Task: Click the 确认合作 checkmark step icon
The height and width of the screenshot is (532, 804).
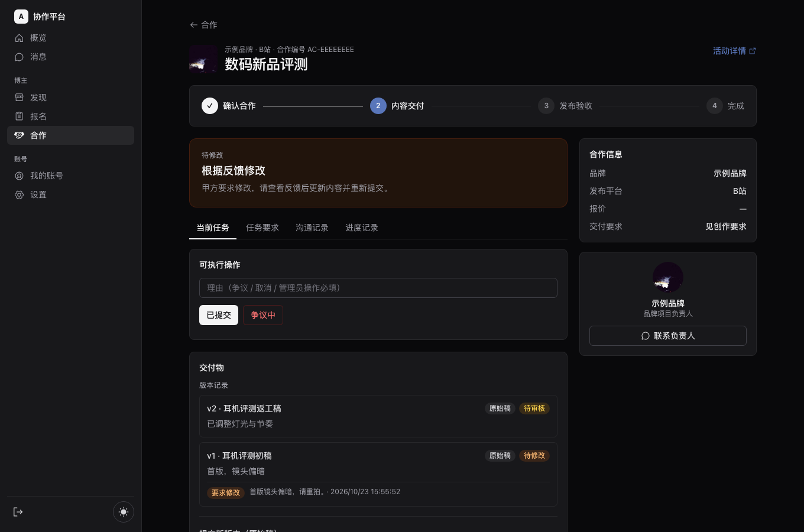Action: (x=210, y=106)
